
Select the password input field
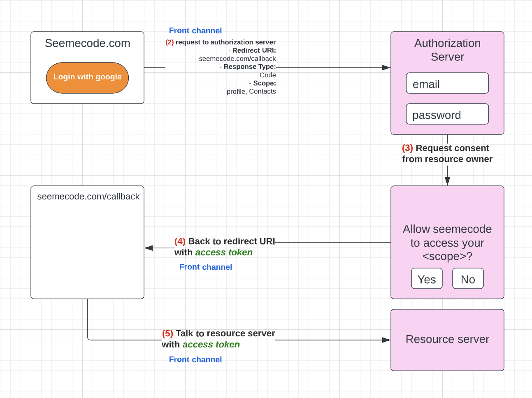pos(447,114)
